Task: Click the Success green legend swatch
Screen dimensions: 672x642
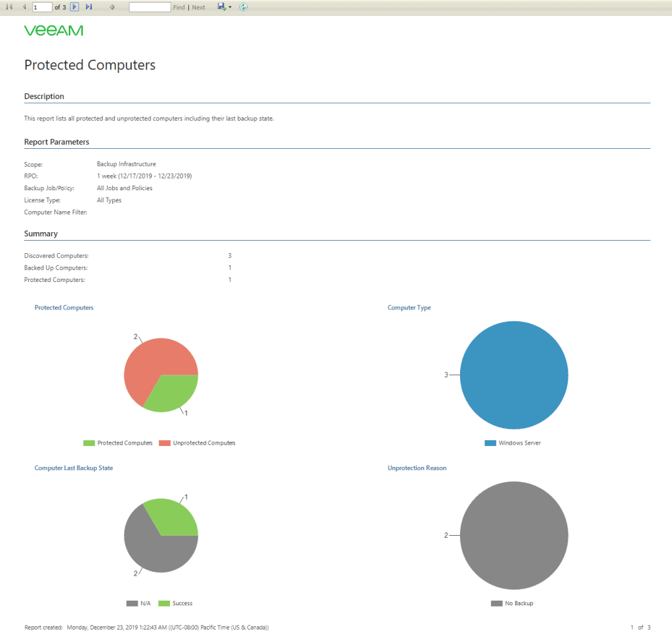Action: [164, 603]
